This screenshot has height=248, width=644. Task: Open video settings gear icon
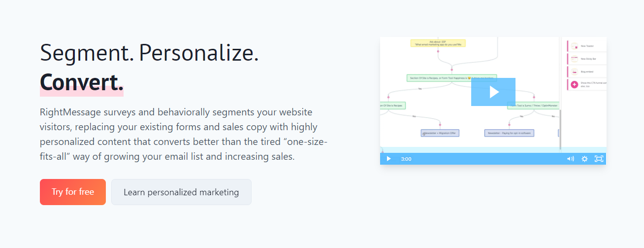pyautogui.click(x=584, y=159)
